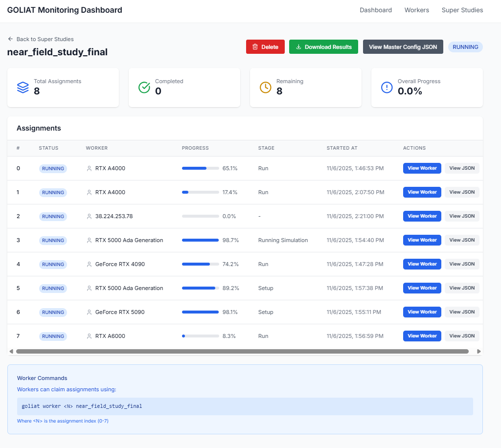Screen dimensions: 501x448
Task: View JSON for assignment 0
Action: pyautogui.click(x=461, y=168)
